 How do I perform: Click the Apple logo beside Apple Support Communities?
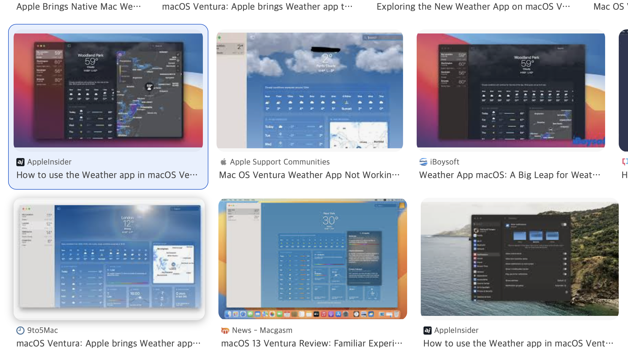(x=223, y=162)
